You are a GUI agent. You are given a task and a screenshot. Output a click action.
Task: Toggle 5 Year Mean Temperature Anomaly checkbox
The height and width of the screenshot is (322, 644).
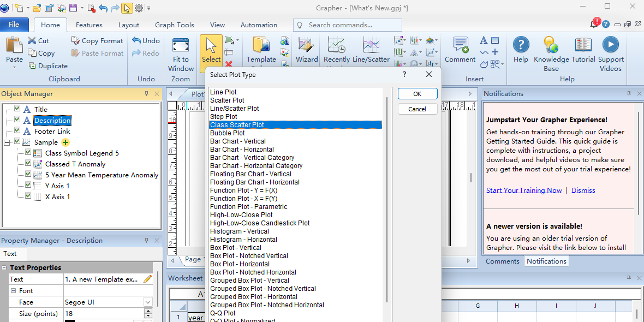coord(28,174)
